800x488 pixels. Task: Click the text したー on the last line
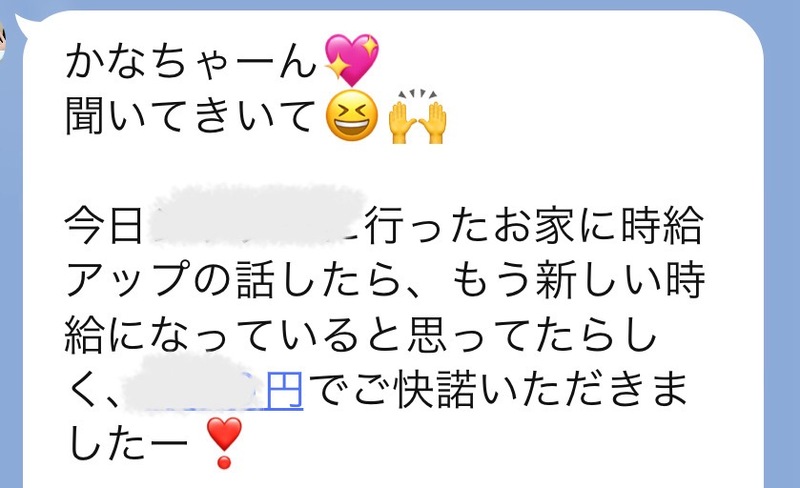[x=128, y=445]
